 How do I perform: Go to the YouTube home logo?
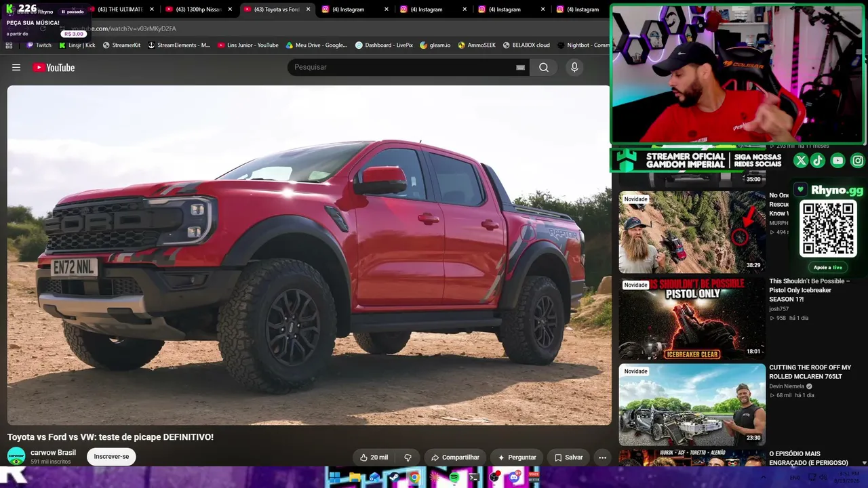54,67
